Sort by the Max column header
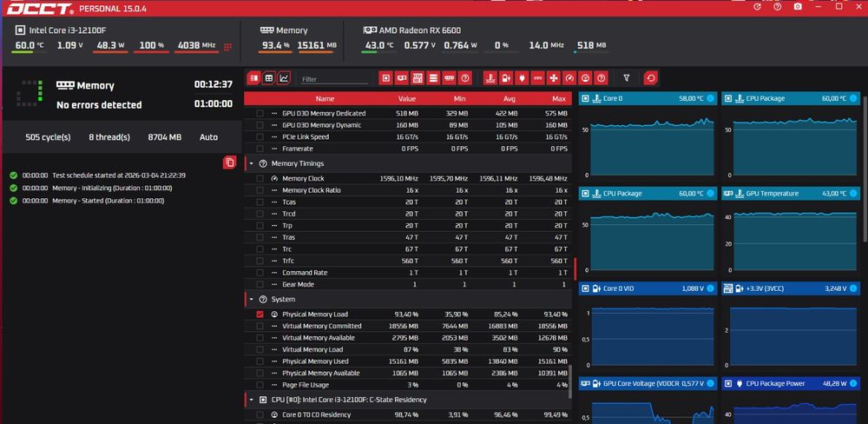The image size is (868, 424). click(560, 99)
